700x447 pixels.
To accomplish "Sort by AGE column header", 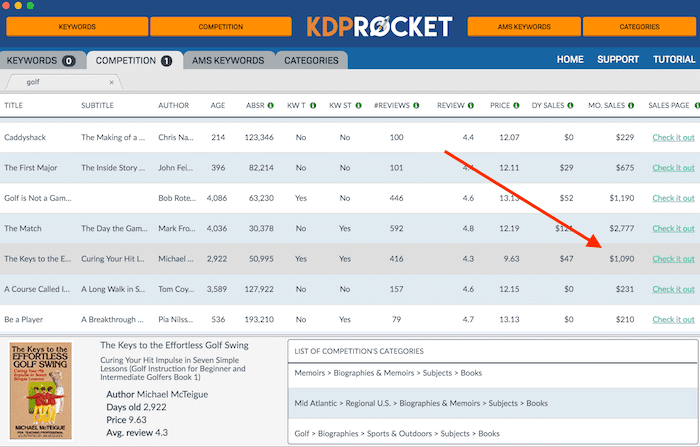I will 218,105.
